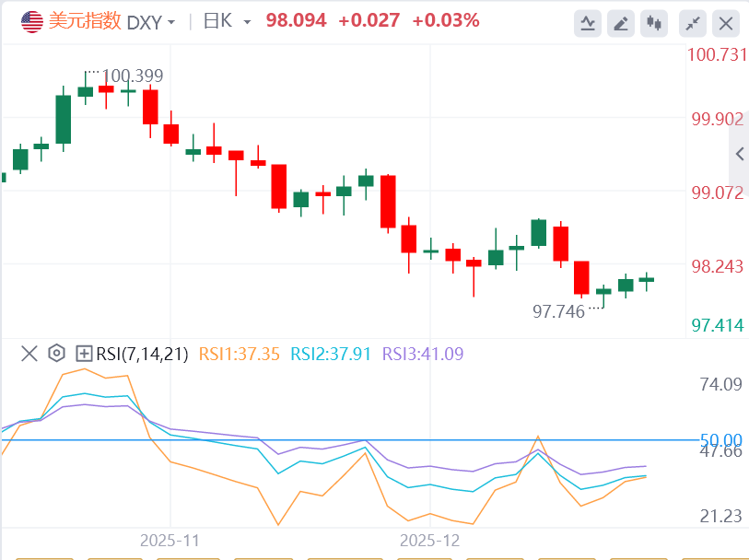Collapse chart with the shrink arrows icon
Screen dimensions: 749x560
[693, 22]
